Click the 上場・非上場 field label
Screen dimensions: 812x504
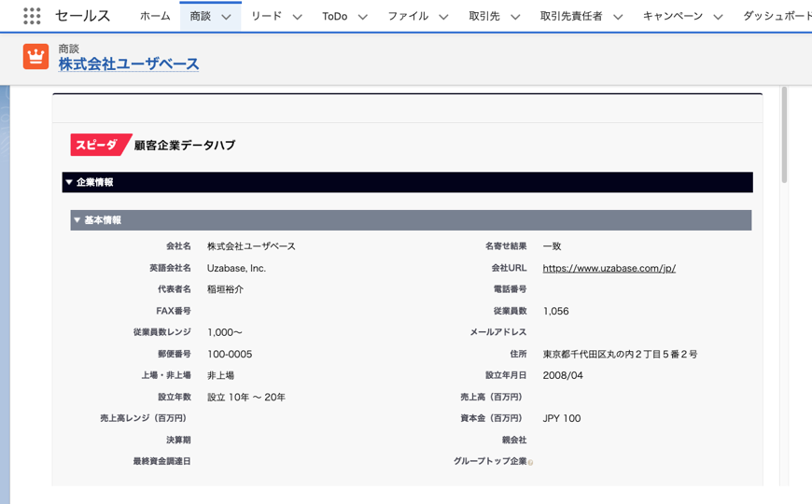click(x=166, y=375)
